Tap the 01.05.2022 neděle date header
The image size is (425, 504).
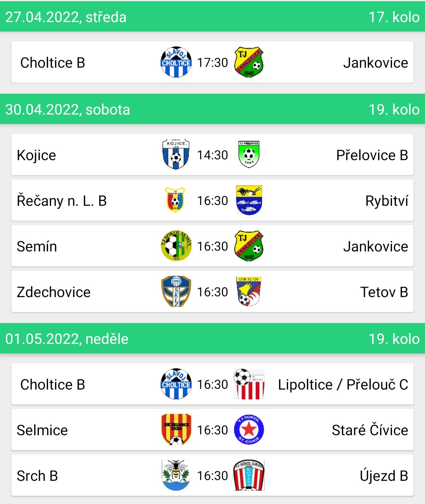(213, 338)
